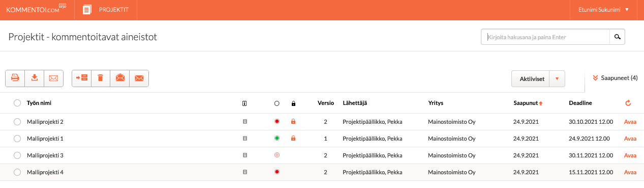
Task: Click Avaa link for Malliprojekti 1
Action: tap(630, 139)
